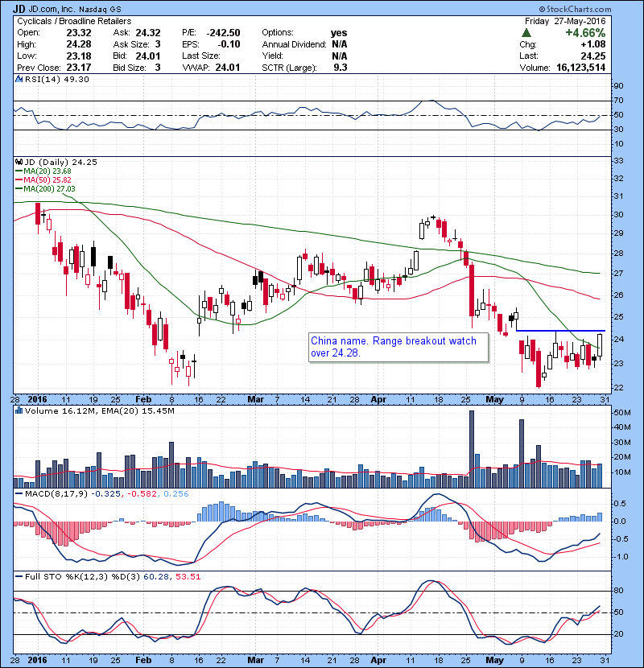Image resolution: width=644 pixels, height=668 pixels.
Task: Click the JD.com, Inc. company name
Action: click(52, 9)
